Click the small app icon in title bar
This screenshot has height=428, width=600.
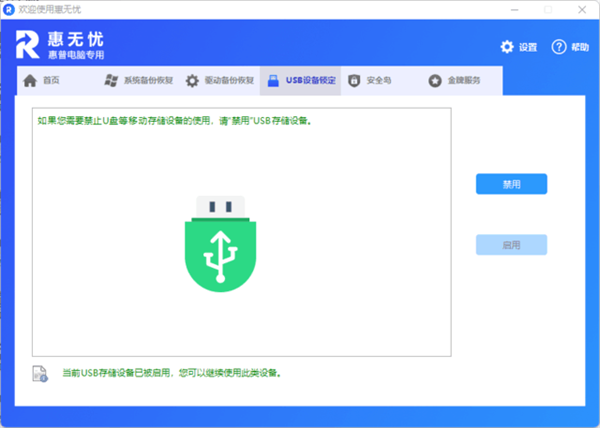pos(9,8)
